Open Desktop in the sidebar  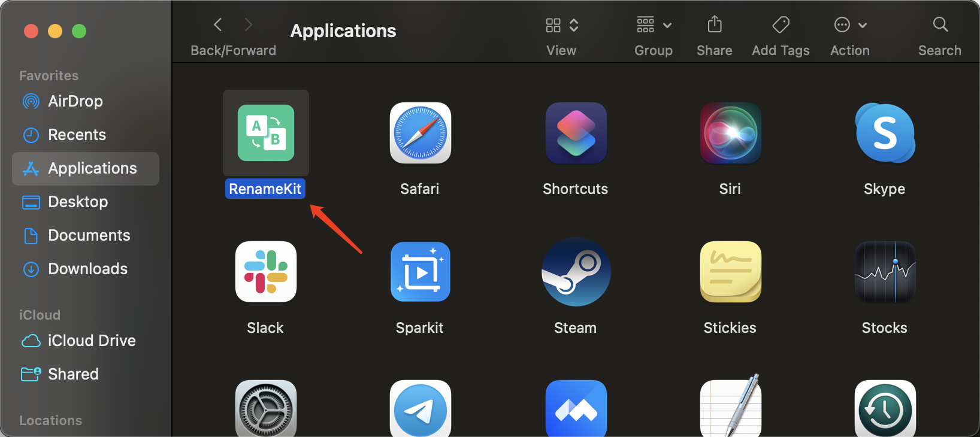(86, 202)
